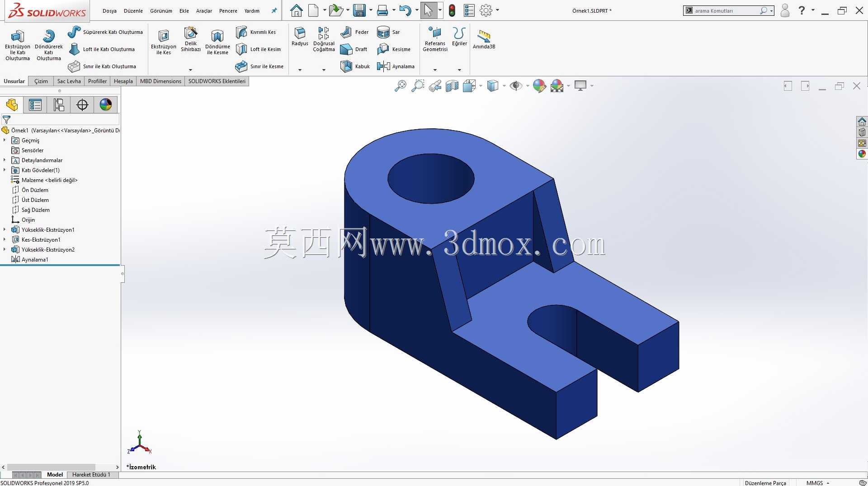Click the Draft tool
The image size is (868, 486).
pyautogui.click(x=354, y=49)
